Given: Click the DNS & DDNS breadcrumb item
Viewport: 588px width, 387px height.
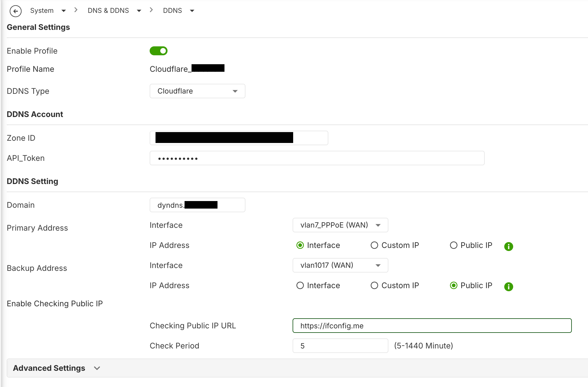Looking at the screenshot, I should pos(108,11).
